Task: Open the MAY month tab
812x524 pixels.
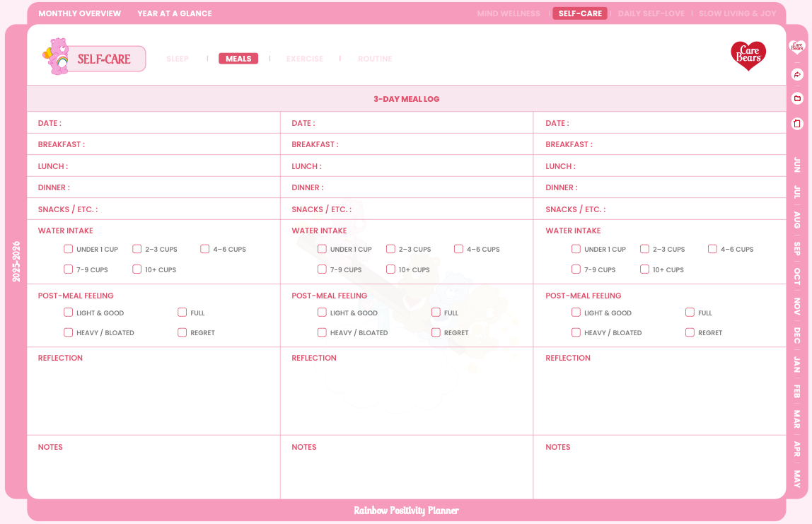Action: tap(797, 479)
